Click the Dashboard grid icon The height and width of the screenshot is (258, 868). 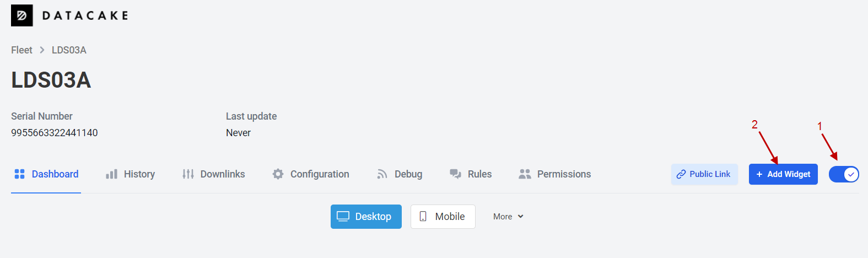19,174
